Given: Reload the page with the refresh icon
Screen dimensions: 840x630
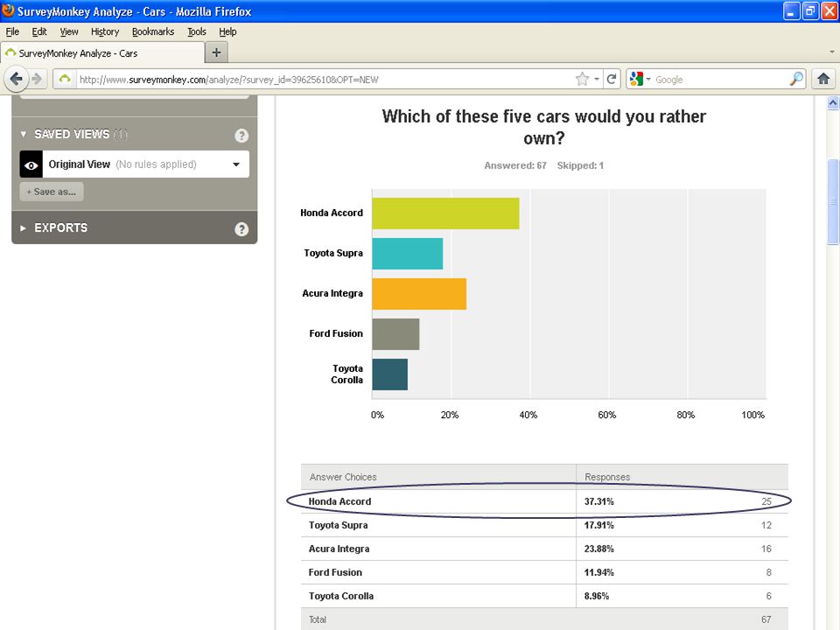Looking at the screenshot, I should pyautogui.click(x=612, y=80).
